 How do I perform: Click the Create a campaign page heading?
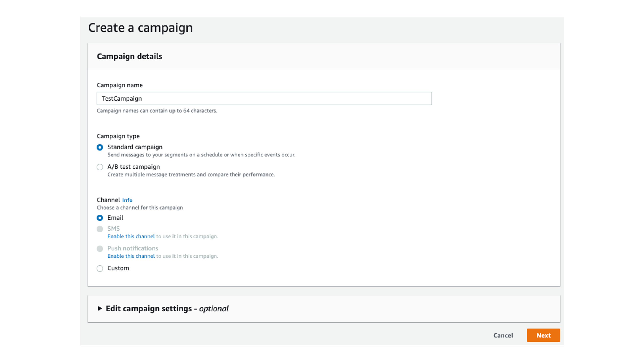click(140, 27)
